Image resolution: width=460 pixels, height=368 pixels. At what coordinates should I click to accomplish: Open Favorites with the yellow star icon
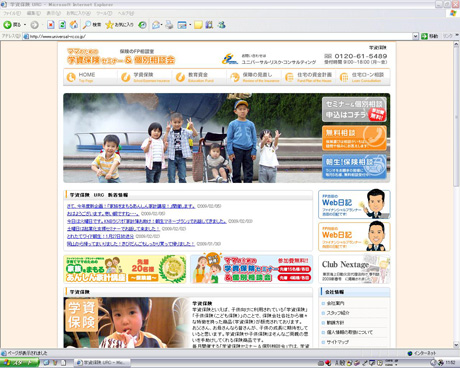(x=109, y=25)
